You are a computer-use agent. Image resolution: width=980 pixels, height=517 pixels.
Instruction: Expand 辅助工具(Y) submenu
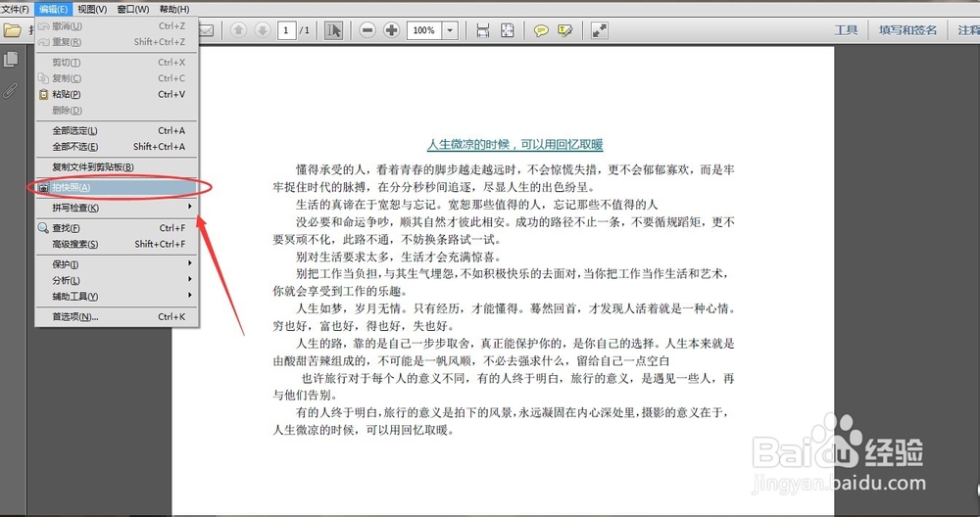pos(117,296)
